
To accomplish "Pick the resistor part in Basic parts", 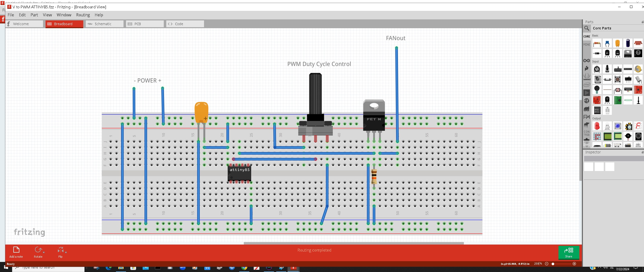I will 597,43.
